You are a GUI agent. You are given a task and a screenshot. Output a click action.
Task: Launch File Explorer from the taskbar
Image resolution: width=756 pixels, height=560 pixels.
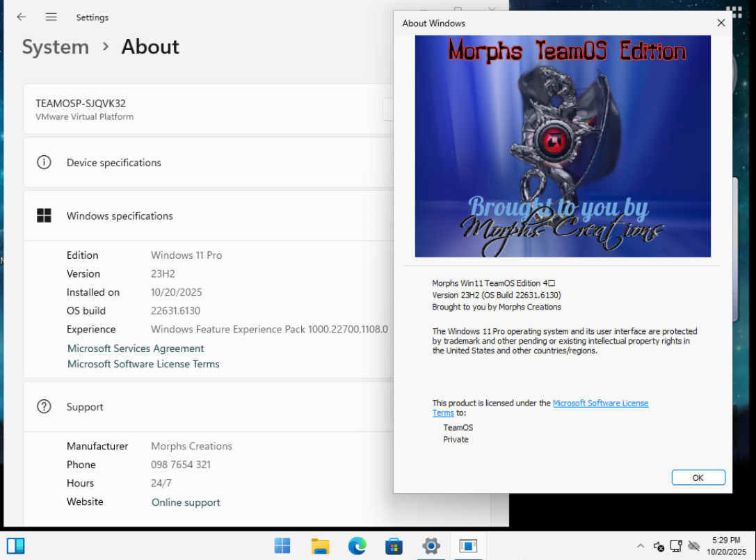pos(320,546)
